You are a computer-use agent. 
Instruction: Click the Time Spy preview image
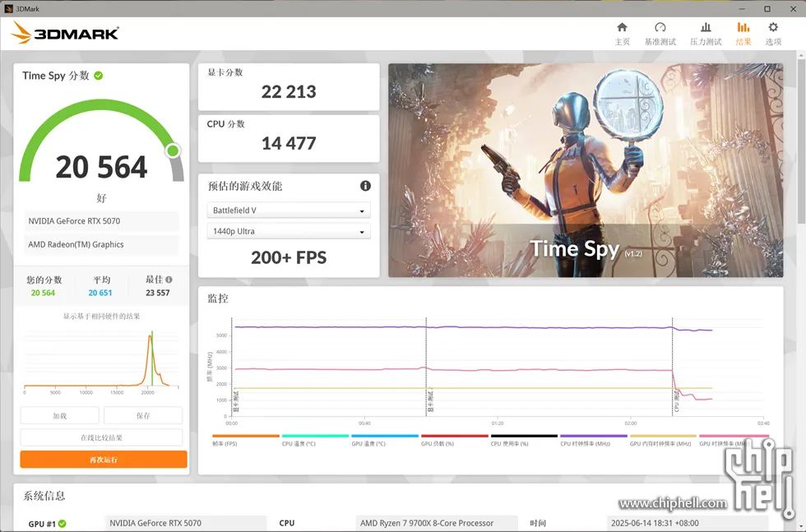click(x=586, y=170)
